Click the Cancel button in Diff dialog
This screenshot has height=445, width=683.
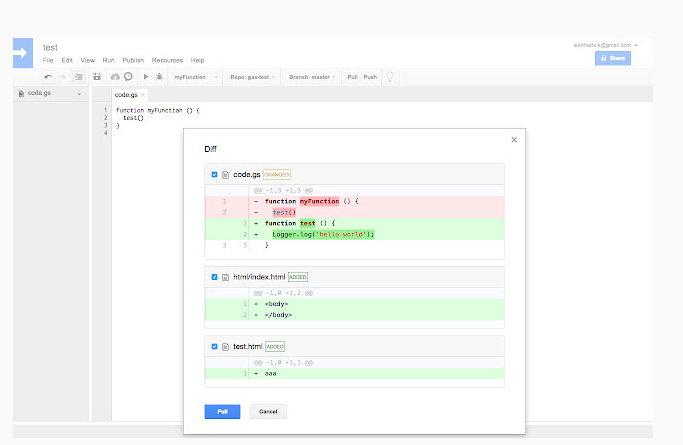coord(268,411)
